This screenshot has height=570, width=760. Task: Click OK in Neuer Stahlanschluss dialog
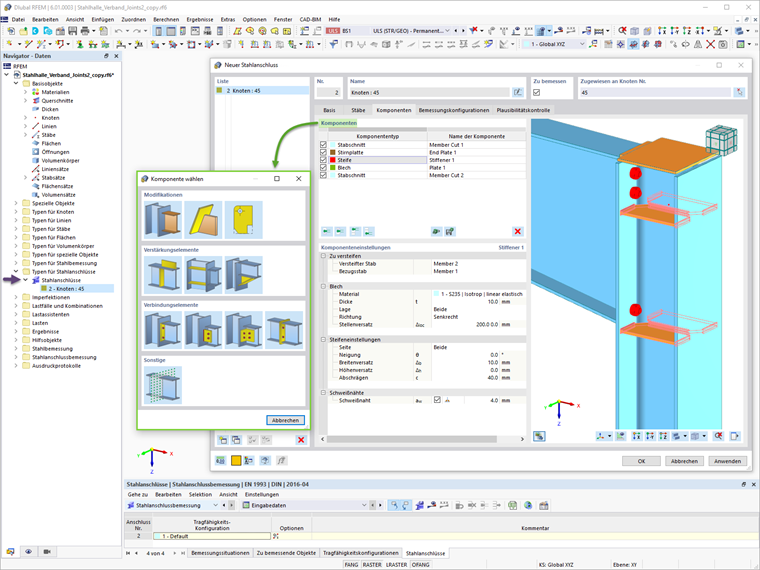(x=641, y=461)
